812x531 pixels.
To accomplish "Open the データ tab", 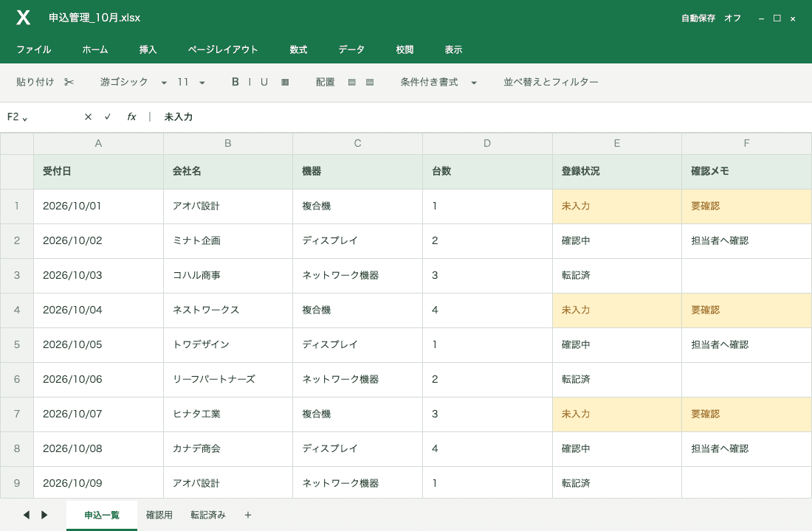I will click(351, 49).
